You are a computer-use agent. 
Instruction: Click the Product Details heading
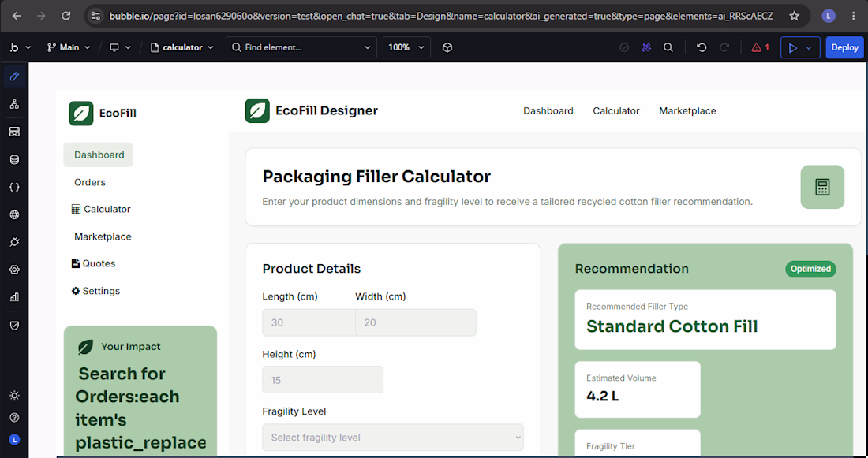pyautogui.click(x=311, y=269)
